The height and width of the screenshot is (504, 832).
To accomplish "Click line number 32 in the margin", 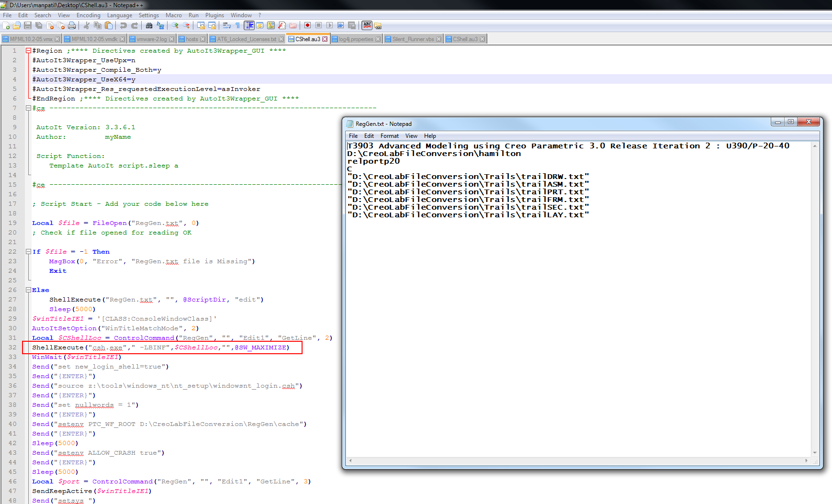I will (12, 347).
